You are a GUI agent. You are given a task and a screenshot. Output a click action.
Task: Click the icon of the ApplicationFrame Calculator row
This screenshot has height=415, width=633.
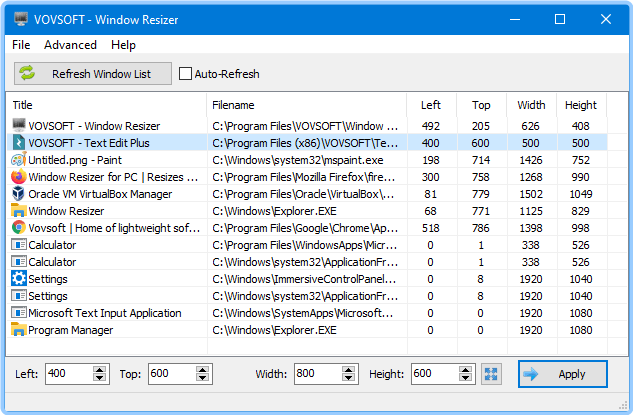[x=19, y=262]
